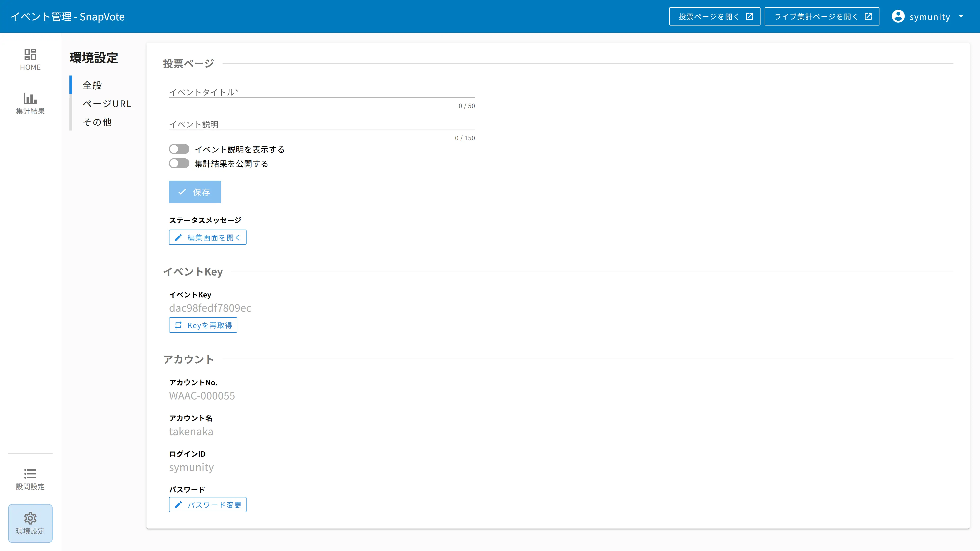This screenshot has height=551, width=980.
Task: Toggle 集計結果を公開する switch on
Action: tap(179, 164)
